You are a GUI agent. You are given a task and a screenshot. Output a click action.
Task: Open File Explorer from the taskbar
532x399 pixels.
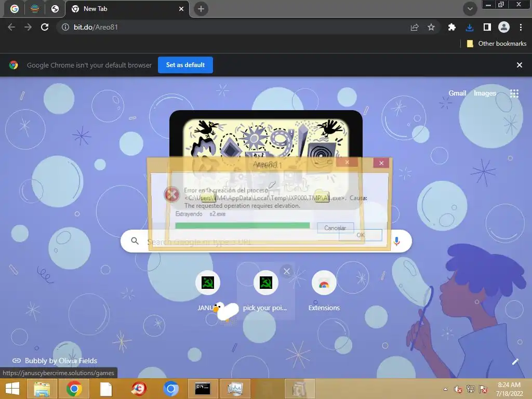click(x=42, y=389)
